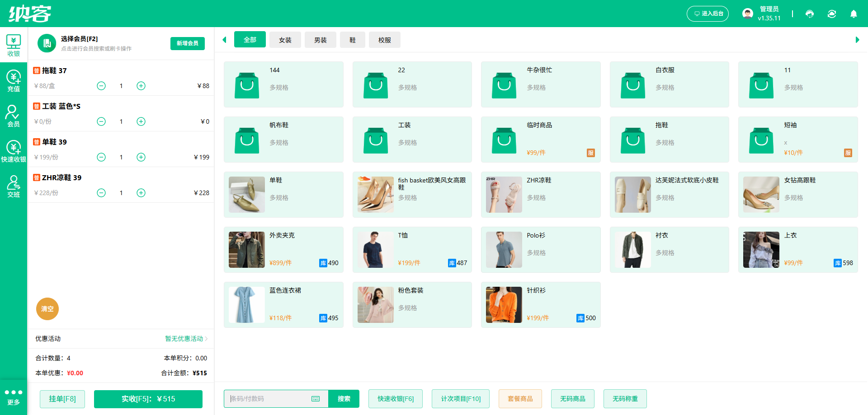Click the 挂单[F8] hold order button
Image resolution: width=868 pixels, height=415 pixels.
click(x=62, y=399)
